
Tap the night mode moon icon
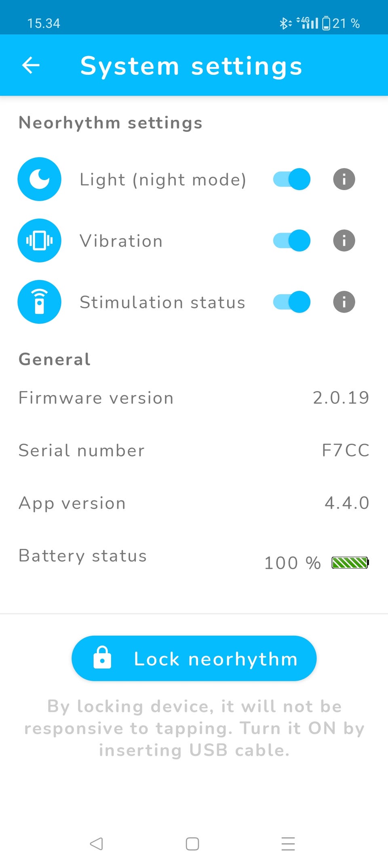tap(40, 179)
